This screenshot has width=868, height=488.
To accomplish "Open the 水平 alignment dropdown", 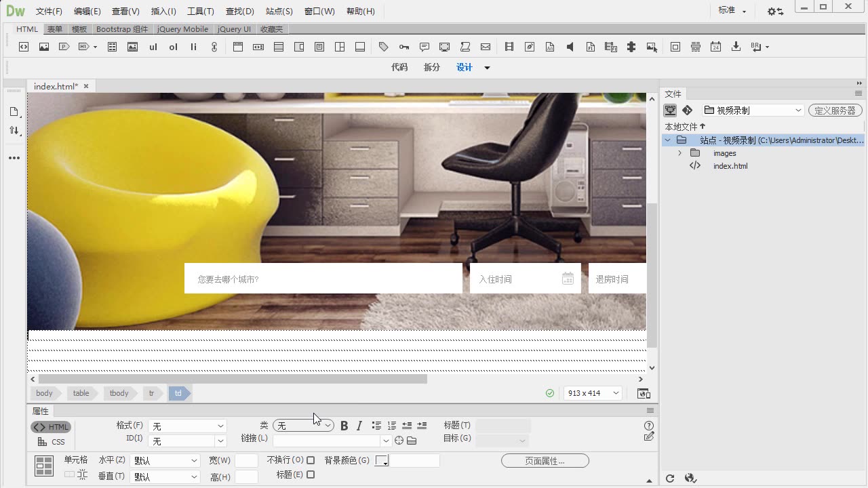I will [165, 460].
